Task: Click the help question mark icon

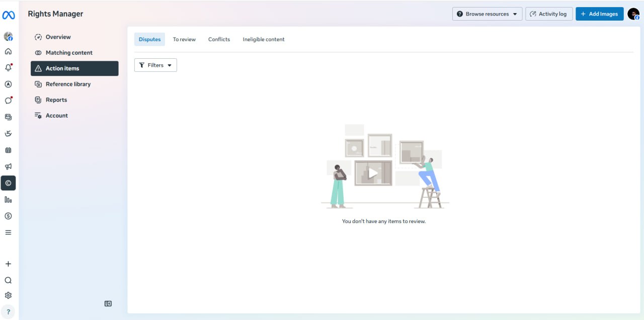Action: (x=8, y=311)
